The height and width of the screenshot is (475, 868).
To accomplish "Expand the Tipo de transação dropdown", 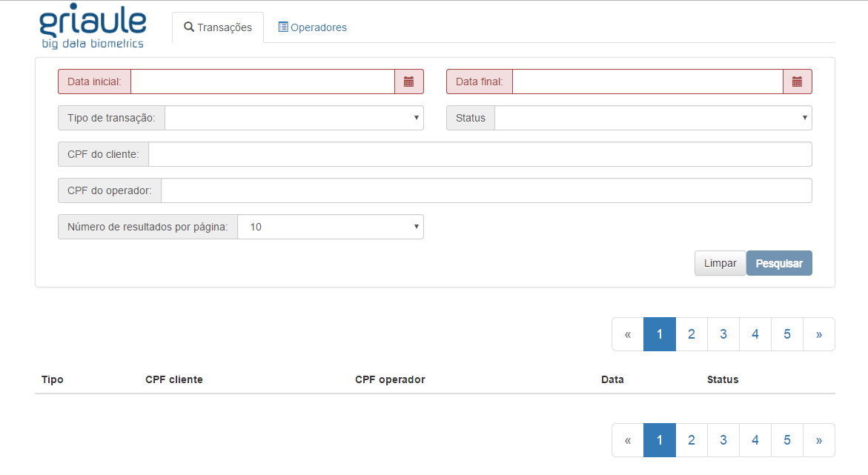I will (x=294, y=118).
